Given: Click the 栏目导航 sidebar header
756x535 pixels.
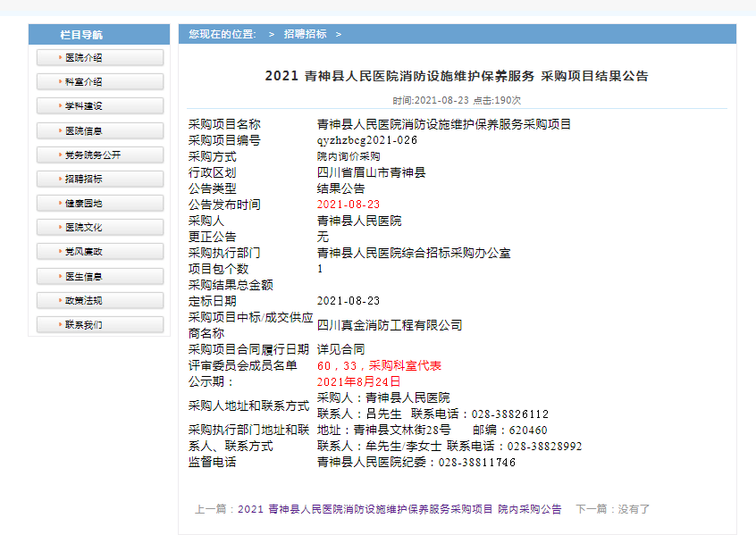Looking at the screenshot, I should pos(99,35).
